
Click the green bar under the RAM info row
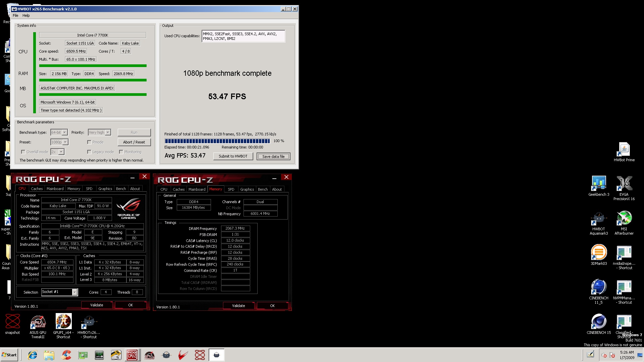[93, 80]
